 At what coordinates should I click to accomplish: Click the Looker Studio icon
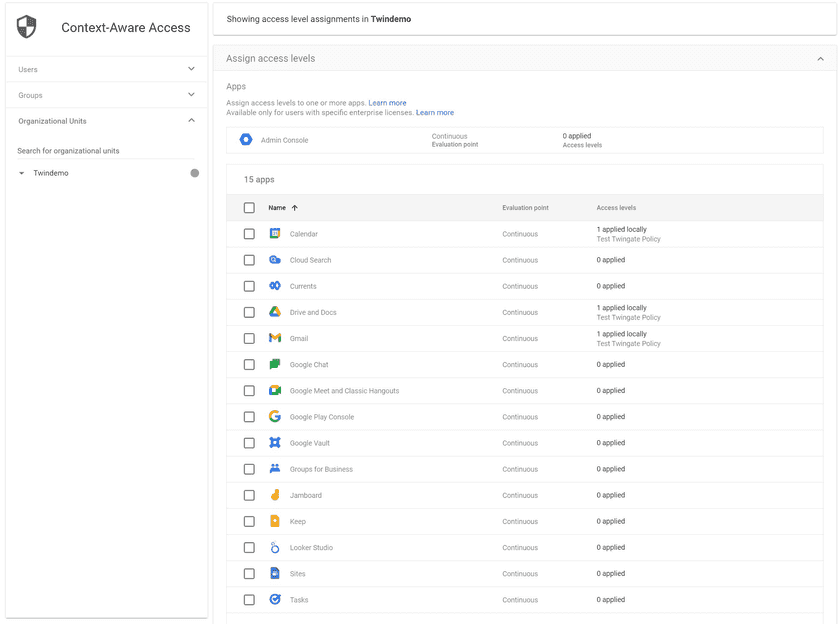[275, 548]
